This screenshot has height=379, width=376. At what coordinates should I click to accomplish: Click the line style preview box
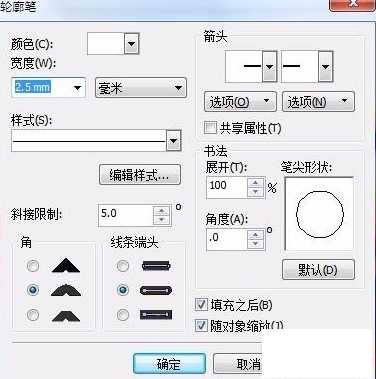[x=89, y=141]
